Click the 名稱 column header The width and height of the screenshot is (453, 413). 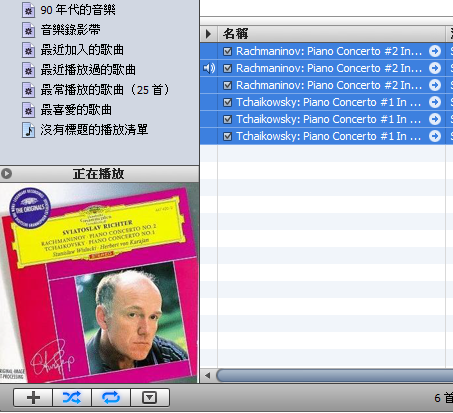pos(331,34)
